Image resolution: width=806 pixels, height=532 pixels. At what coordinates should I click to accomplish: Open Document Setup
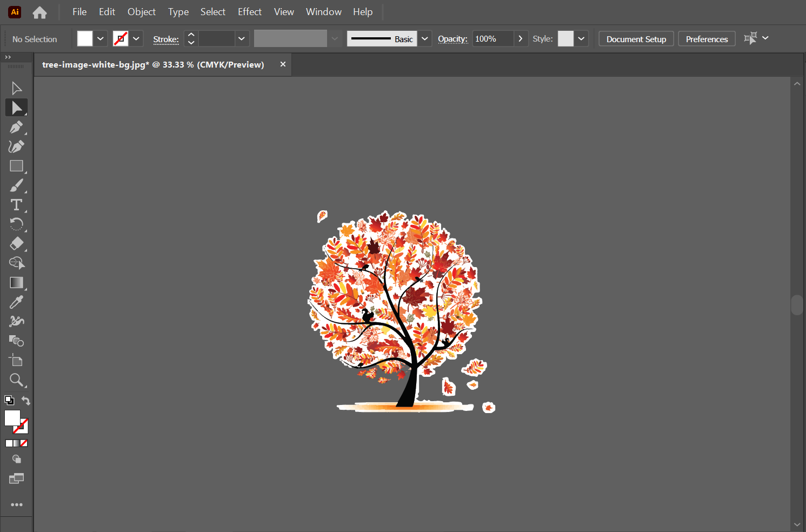[636, 38]
